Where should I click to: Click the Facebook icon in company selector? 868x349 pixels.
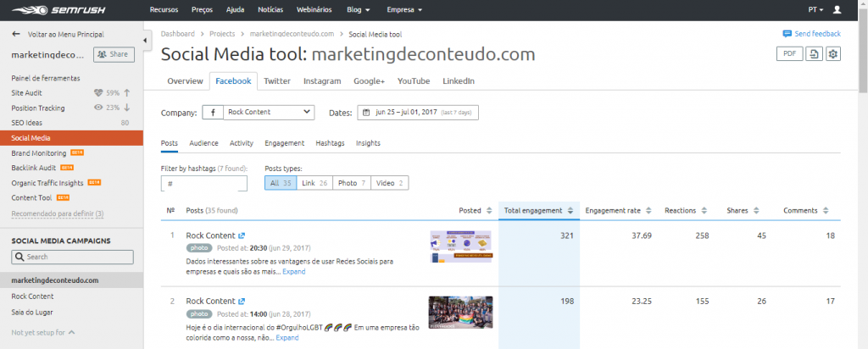coord(213,113)
